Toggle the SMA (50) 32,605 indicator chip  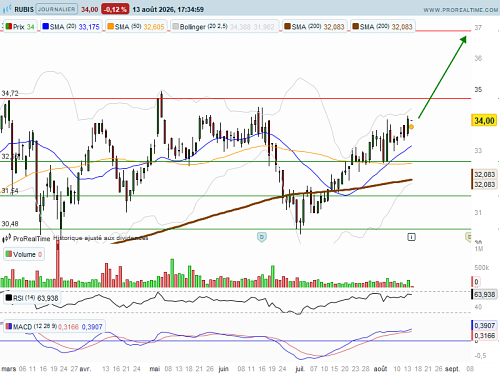point(136,27)
